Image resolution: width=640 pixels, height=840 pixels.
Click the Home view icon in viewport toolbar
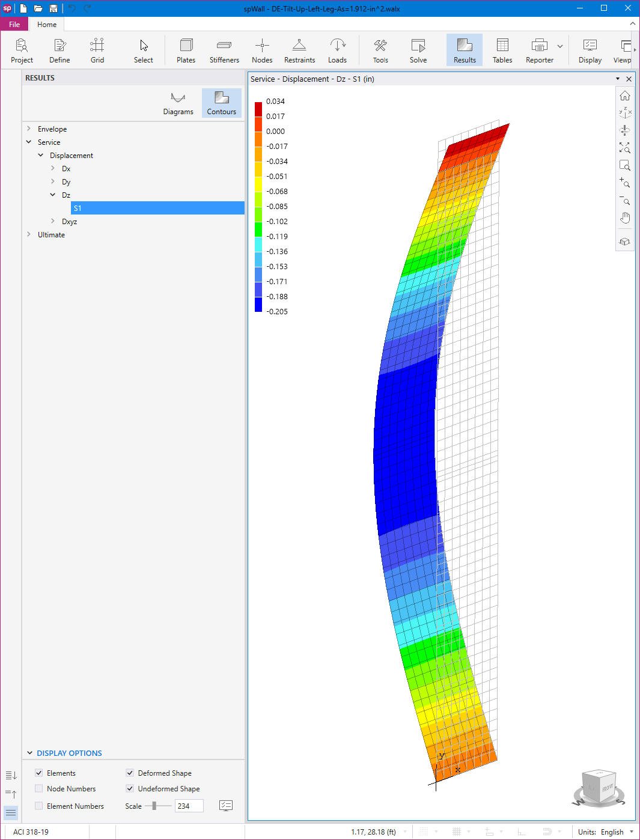point(625,96)
